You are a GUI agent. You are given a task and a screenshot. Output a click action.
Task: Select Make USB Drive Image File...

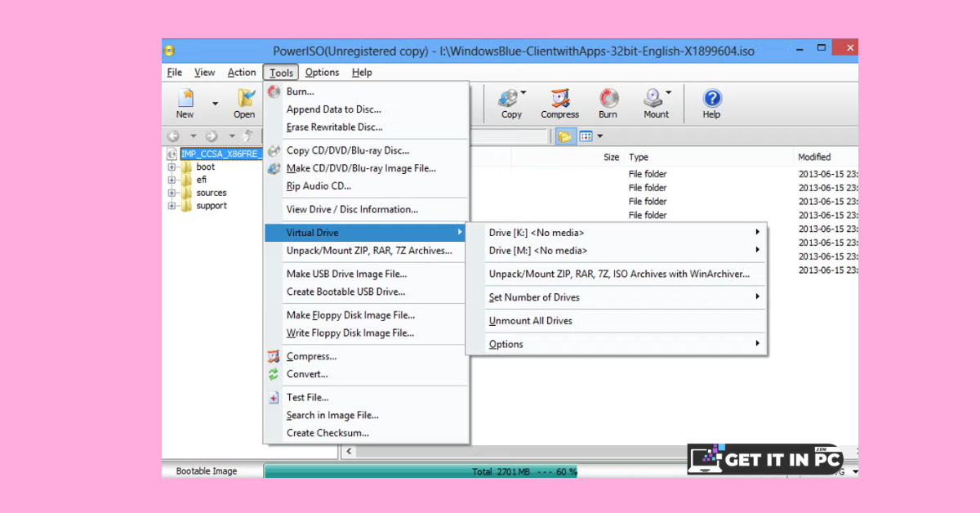tap(366, 274)
